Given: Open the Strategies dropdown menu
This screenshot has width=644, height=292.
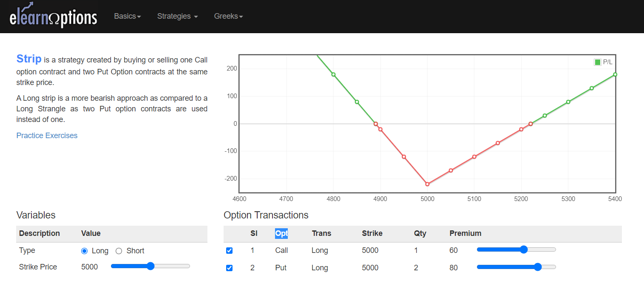Looking at the screenshot, I should (x=177, y=16).
